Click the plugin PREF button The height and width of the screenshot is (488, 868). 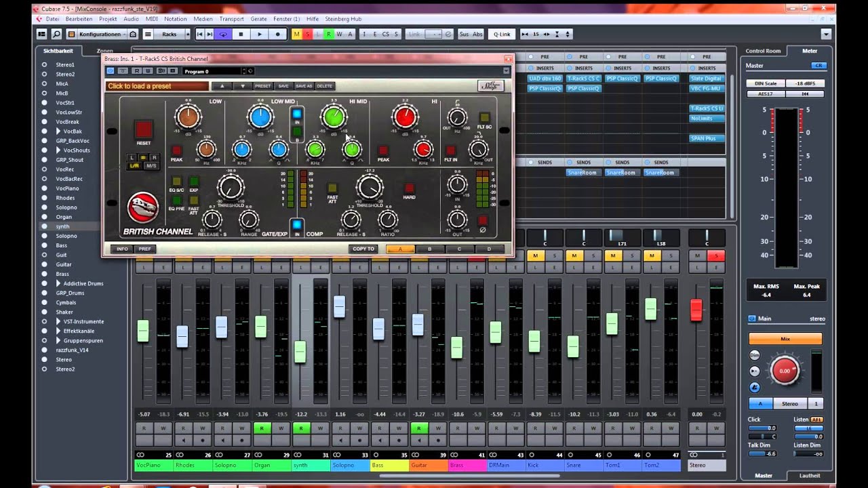click(145, 249)
